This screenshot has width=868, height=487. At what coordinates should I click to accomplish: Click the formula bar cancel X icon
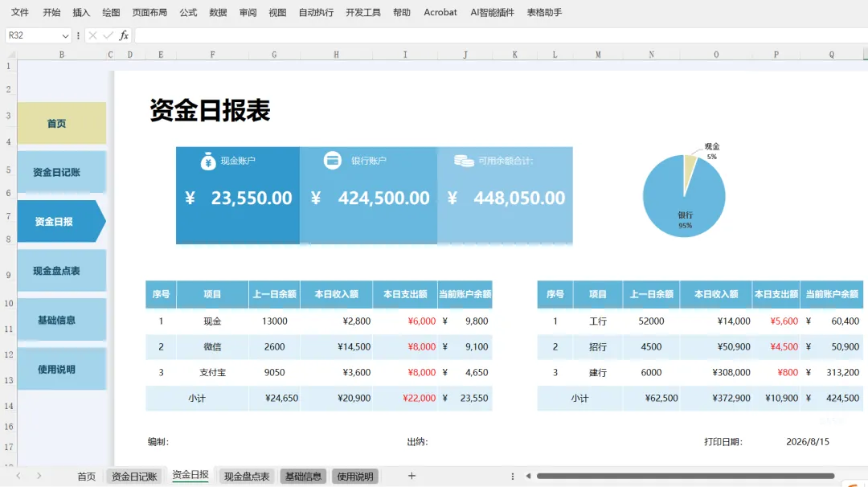tap(92, 35)
